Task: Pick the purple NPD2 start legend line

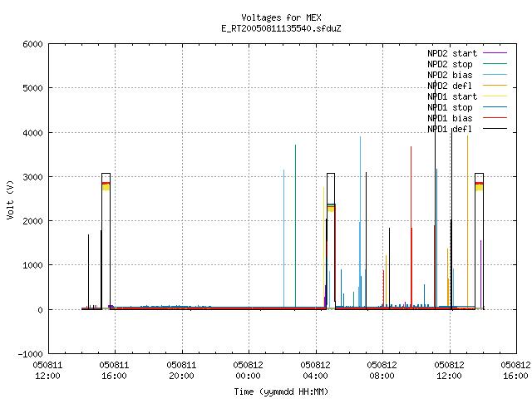Action: [495, 53]
